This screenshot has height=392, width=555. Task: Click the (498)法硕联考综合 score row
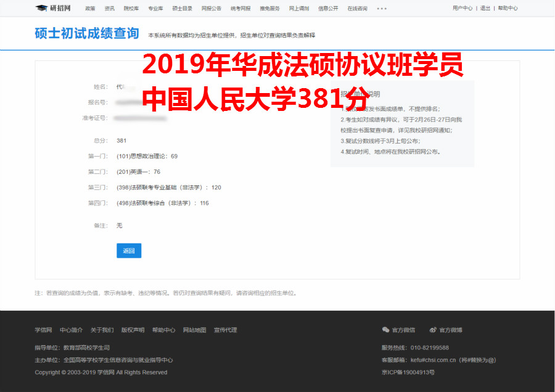point(162,203)
